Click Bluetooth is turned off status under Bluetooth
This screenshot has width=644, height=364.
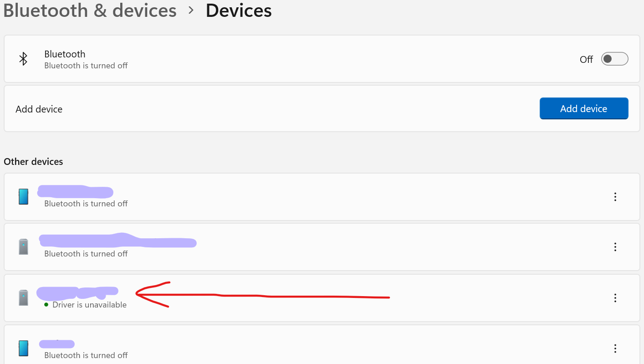click(x=86, y=65)
